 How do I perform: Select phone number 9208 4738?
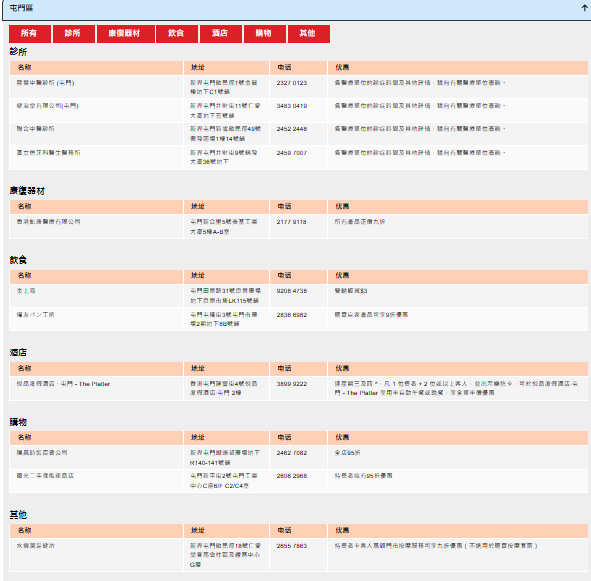click(292, 291)
